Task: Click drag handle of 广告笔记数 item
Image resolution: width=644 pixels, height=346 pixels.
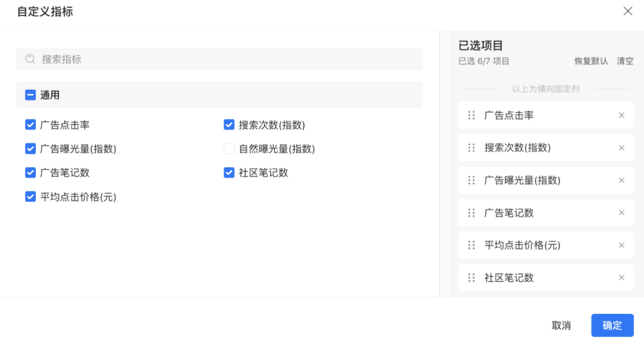Action: tap(472, 213)
